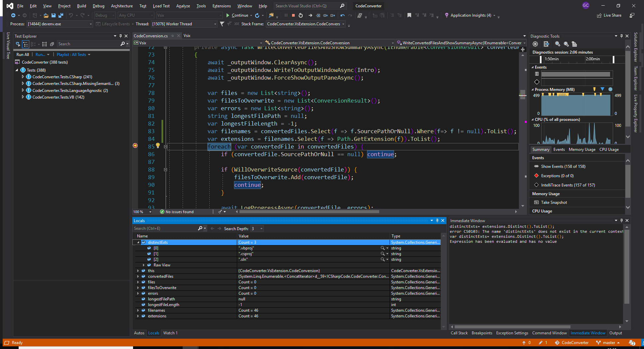The width and height of the screenshot is (644, 349).
Task: Pause execution with the Break All icon
Action: pyautogui.click(x=286, y=15)
